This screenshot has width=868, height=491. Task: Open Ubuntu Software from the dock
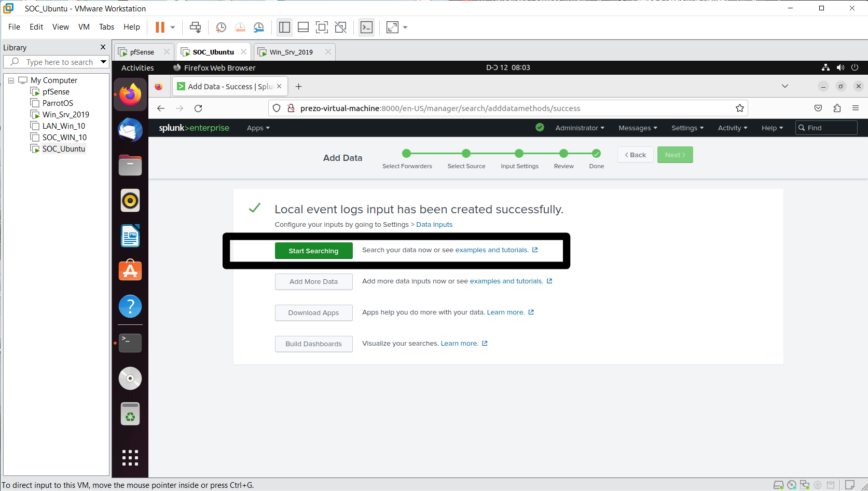tap(130, 270)
